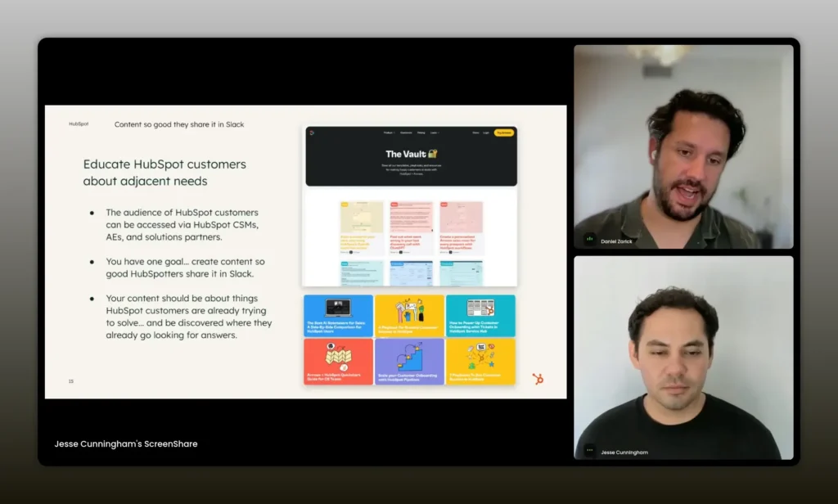Viewport: 838px width, 504px height.
Task: Open the teal Service Hub tickets card
Action: click(x=480, y=316)
